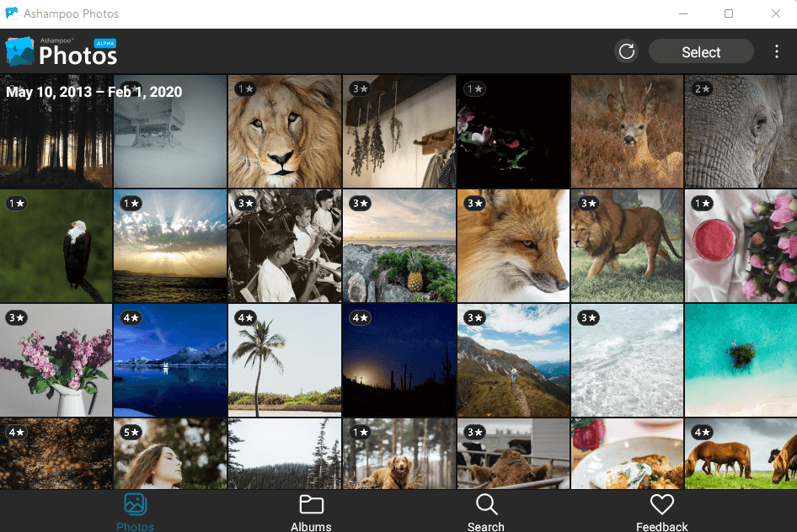797x532 pixels.
Task: Click the 1-star badge on the sun rays photo
Action: [131, 204]
